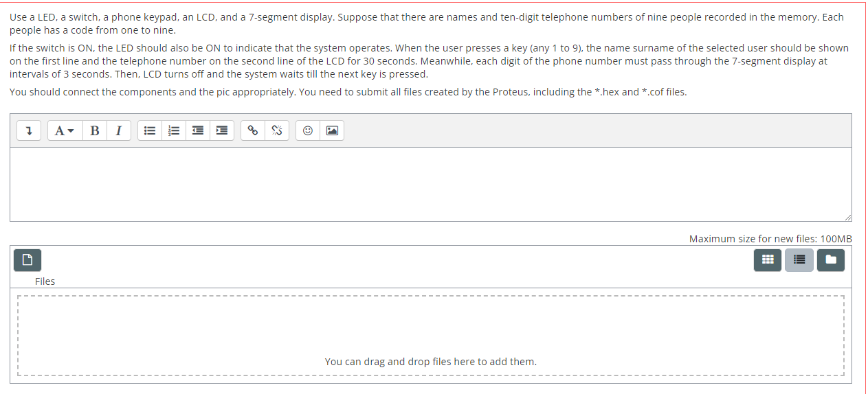Open the Files root folder label
Screen dimensions: 868x394
pos(45,281)
